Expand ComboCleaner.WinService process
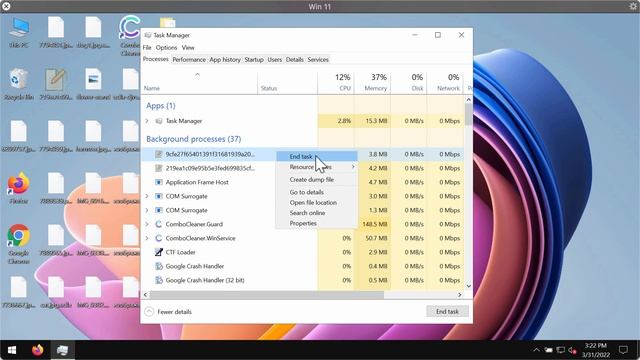Viewport: 640px width, 360px height. pos(147,238)
